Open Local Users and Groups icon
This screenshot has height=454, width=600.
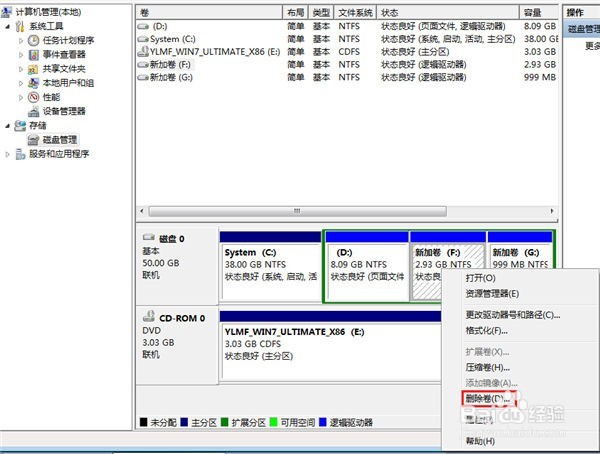click(x=34, y=83)
